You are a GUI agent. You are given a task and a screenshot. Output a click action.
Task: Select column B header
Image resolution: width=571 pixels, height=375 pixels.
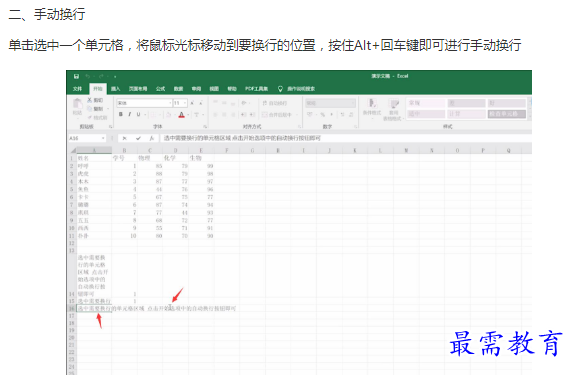125,150
